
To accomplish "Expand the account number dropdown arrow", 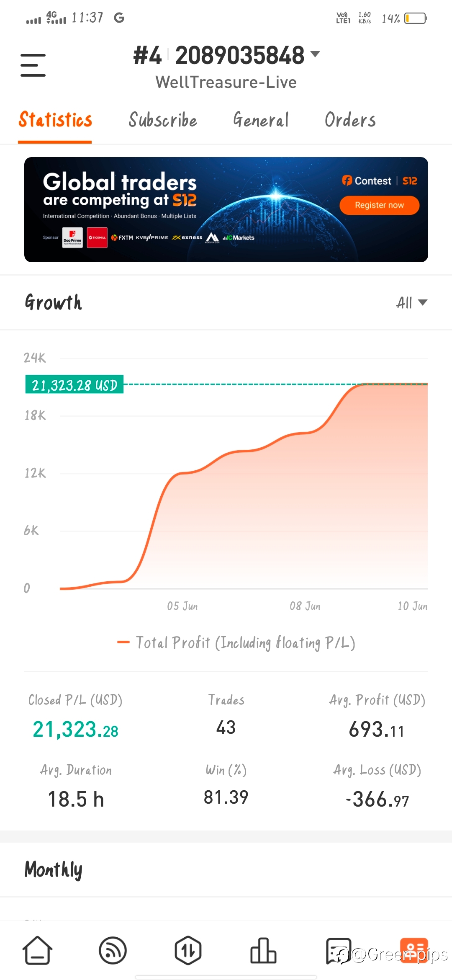I will [x=315, y=54].
